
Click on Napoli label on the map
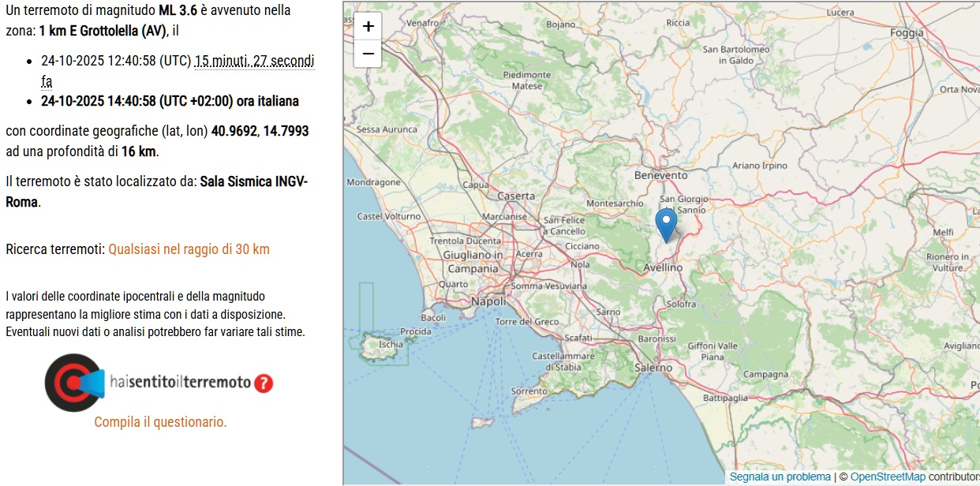pos(488,301)
